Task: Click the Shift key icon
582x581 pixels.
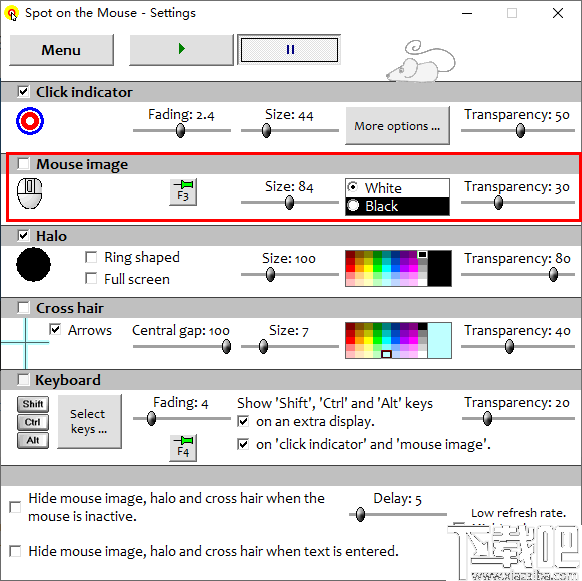Action: coord(33,404)
